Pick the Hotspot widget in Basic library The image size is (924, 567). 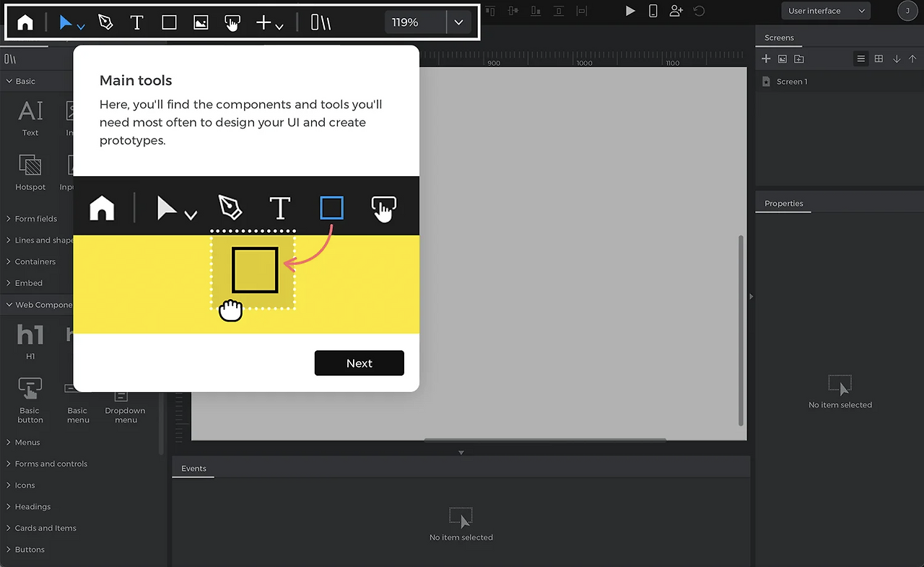pos(30,173)
